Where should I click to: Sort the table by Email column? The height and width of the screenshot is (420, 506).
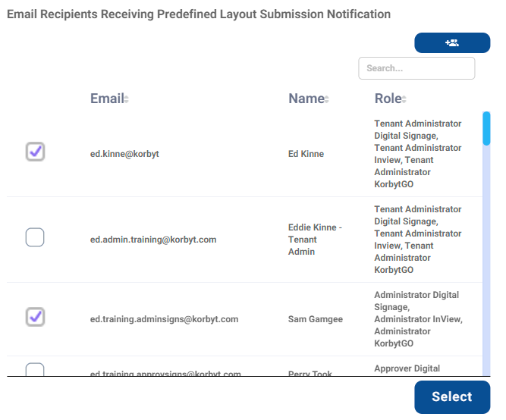coord(127,99)
